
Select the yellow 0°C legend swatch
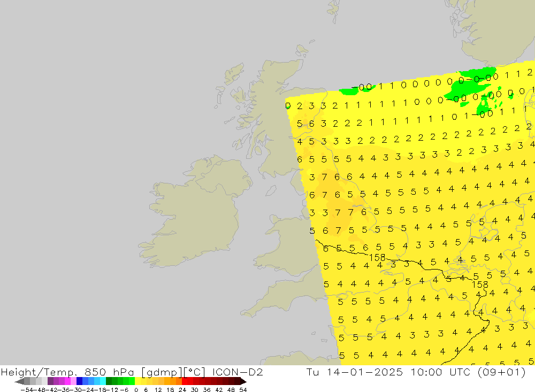pyautogui.click(x=138, y=381)
